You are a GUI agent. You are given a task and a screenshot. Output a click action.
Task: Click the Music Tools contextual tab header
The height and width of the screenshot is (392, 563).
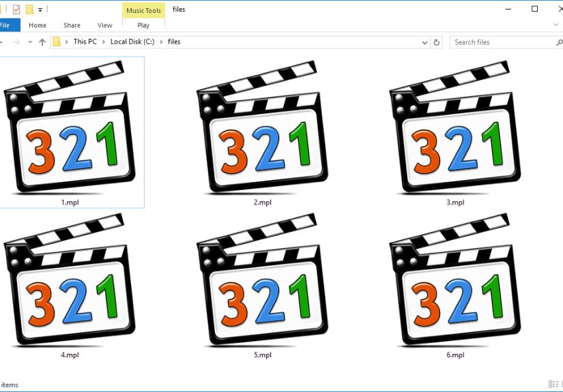click(143, 10)
